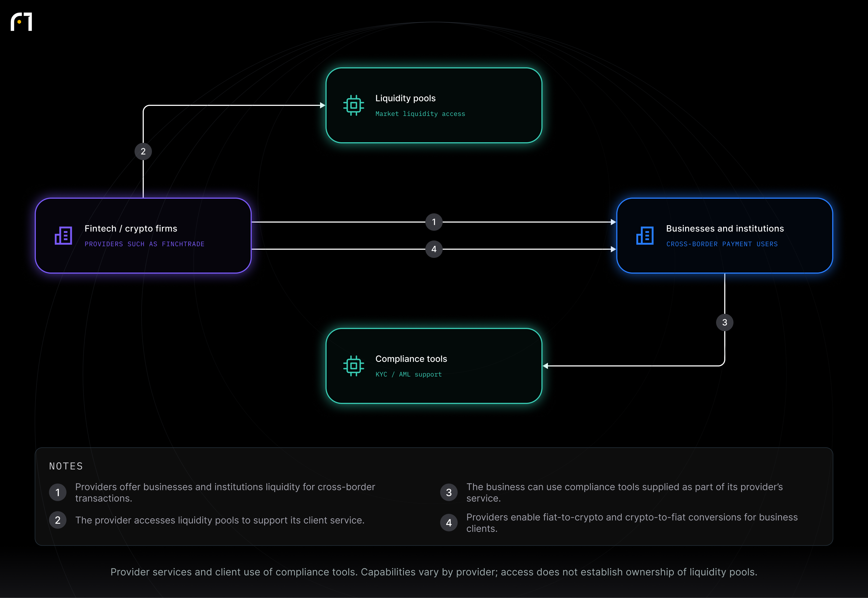868x598 pixels.
Task: Click the note about compliance tools supplied by provider
Action: [x=624, y=492]
